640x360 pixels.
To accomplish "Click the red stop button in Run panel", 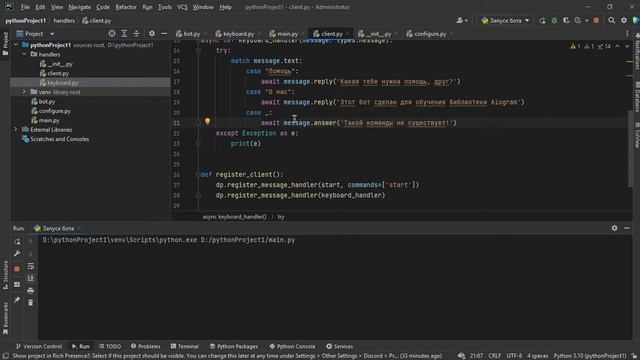I will click(17, 269).
